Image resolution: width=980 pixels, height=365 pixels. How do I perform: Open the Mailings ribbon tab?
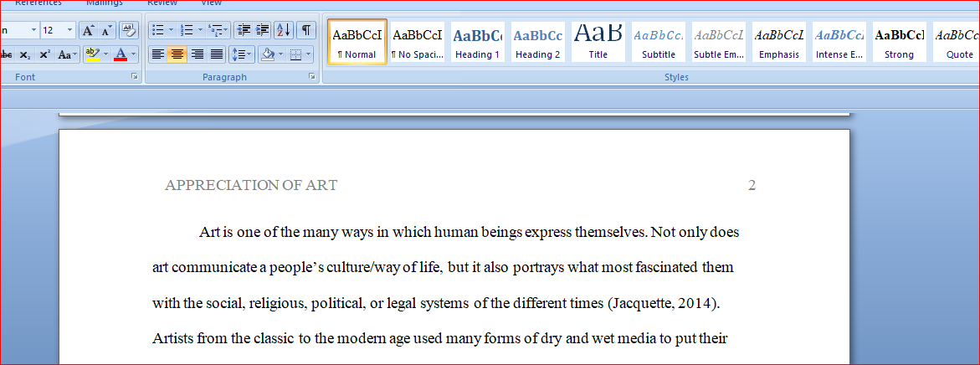point(105,3)
